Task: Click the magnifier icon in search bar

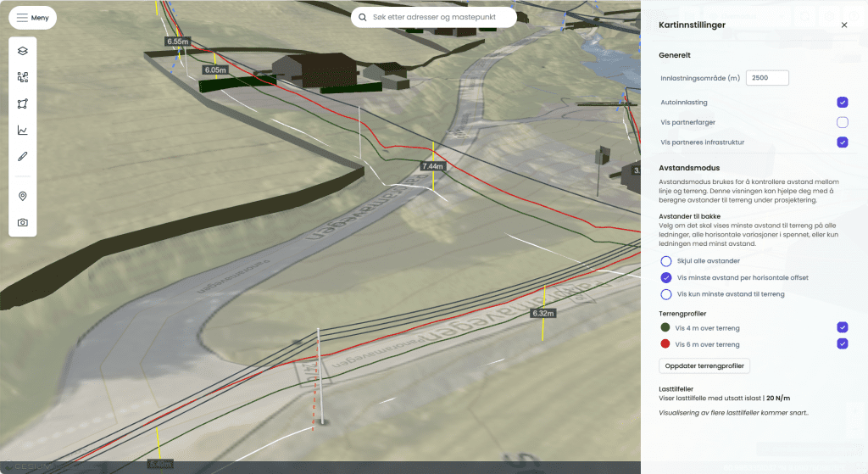Action: point(363,17)
